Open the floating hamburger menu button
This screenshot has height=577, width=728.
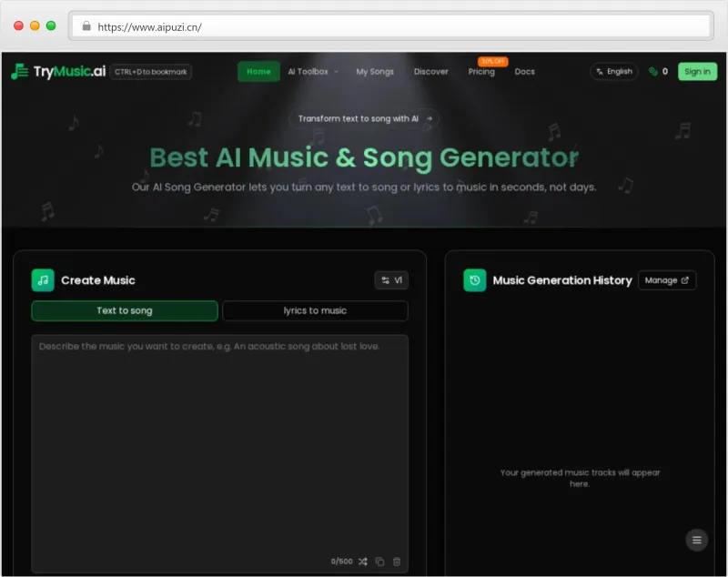697,540
